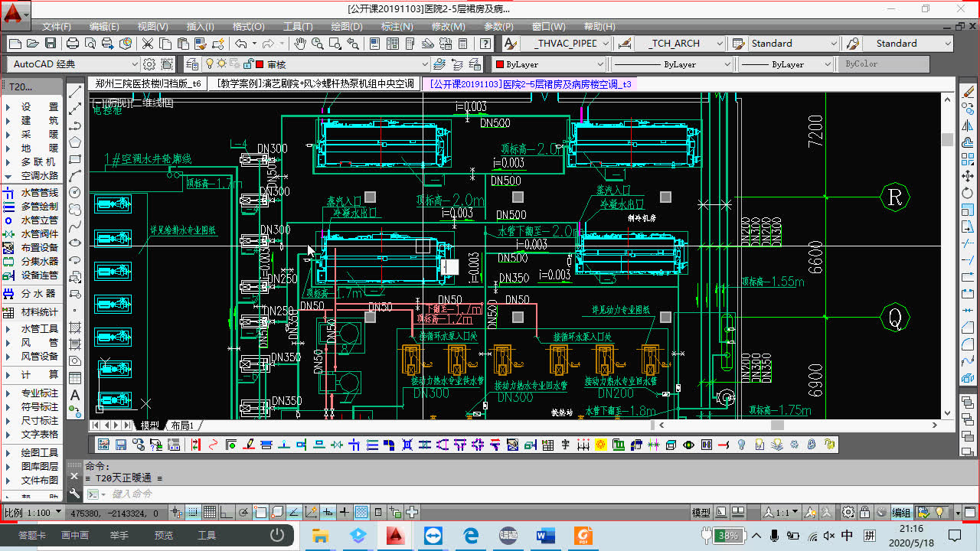
Task: Pick the Erase tool in modify toolbar
Action: click(967, 92)
